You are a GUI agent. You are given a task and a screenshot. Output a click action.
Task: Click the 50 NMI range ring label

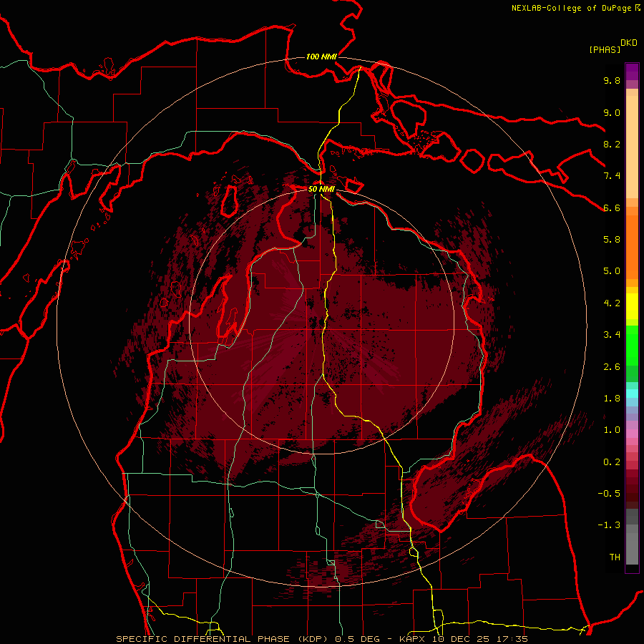pyautogui.click(x=321, y=189)
